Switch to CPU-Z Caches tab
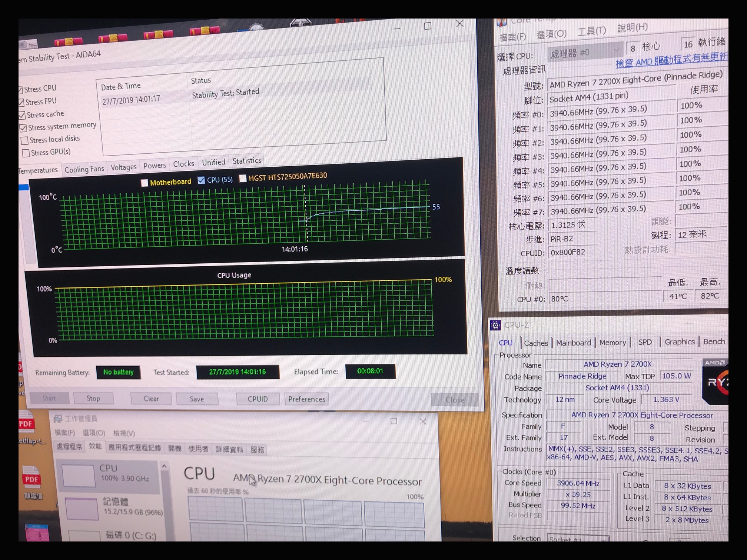The image size is (747, 560). click(536, 343)
